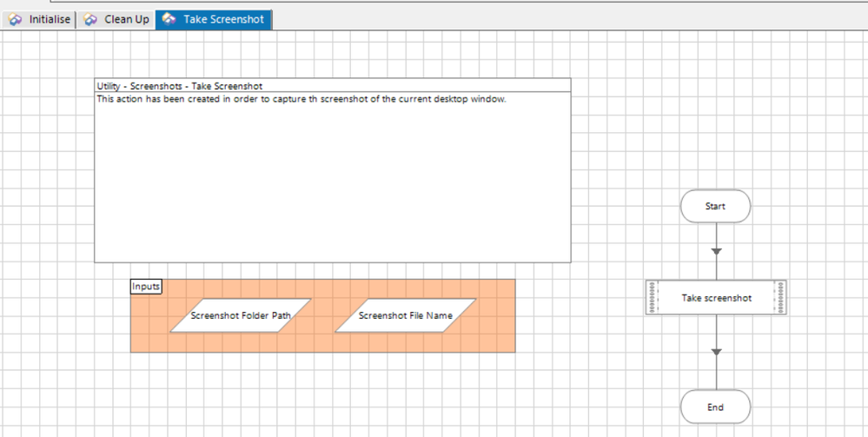Select the Screenshot File Name data item
This screenshot has width=868, height=437.
point(405,315)
